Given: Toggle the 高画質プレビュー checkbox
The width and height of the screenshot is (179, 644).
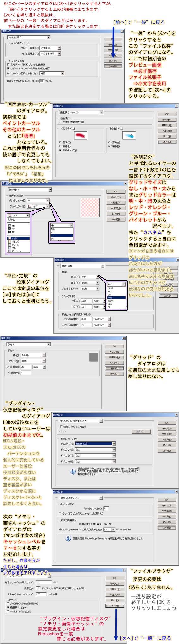Looking at the screenshot, I should (x=8, y=607).
